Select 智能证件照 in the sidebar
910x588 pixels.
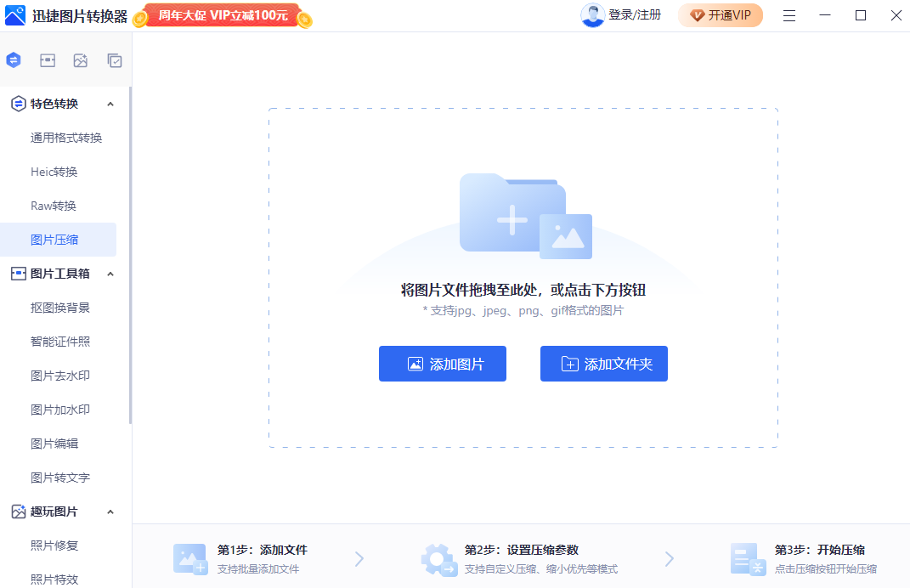pyautogui.click(x=59, y=341)
